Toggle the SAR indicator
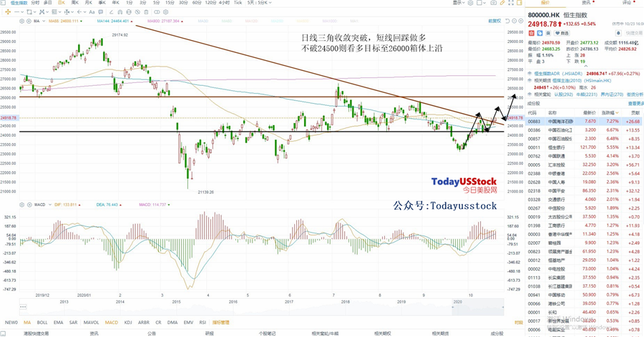Image resolution: width=644 pixels, height=337 pixels. (x=73, y=323)
